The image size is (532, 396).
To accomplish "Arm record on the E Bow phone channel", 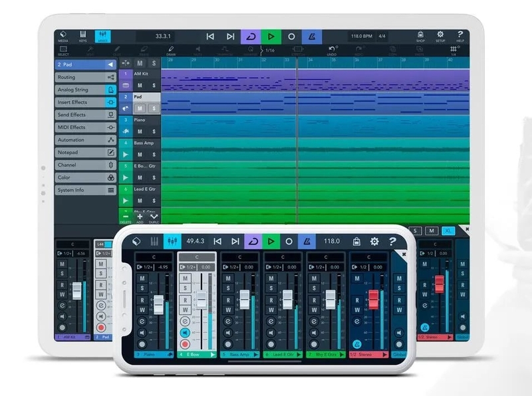I will click(x=185, y=344).
